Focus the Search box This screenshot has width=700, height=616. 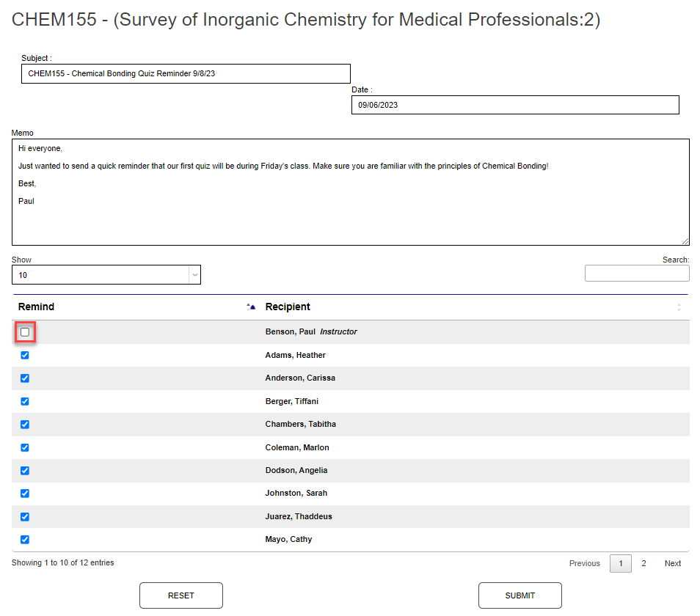(637, 274)
